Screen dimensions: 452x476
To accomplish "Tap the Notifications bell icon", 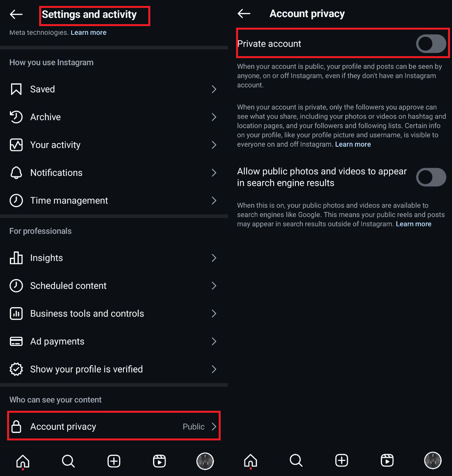I will [x=16, y=173].
